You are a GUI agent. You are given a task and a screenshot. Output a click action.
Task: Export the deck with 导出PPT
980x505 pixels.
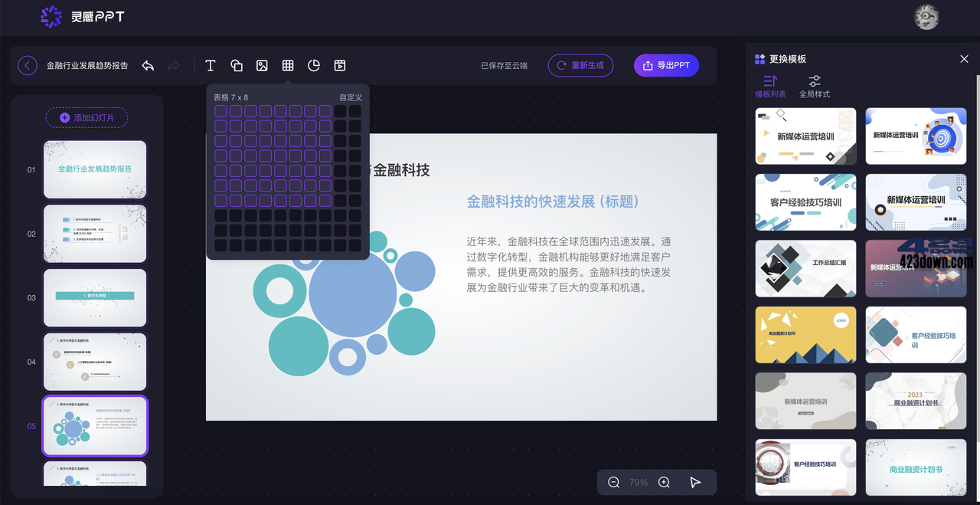pos(666,65)
